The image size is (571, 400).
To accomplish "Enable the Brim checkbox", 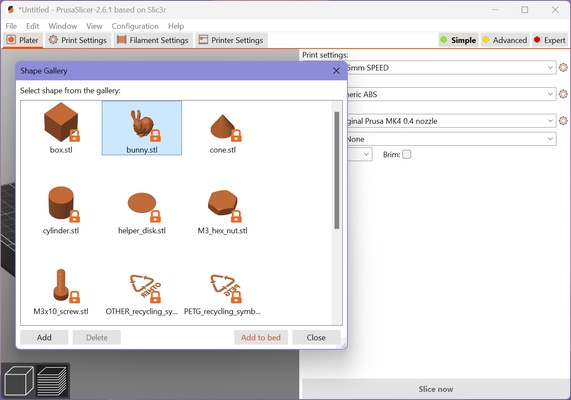I will point(407,154).
